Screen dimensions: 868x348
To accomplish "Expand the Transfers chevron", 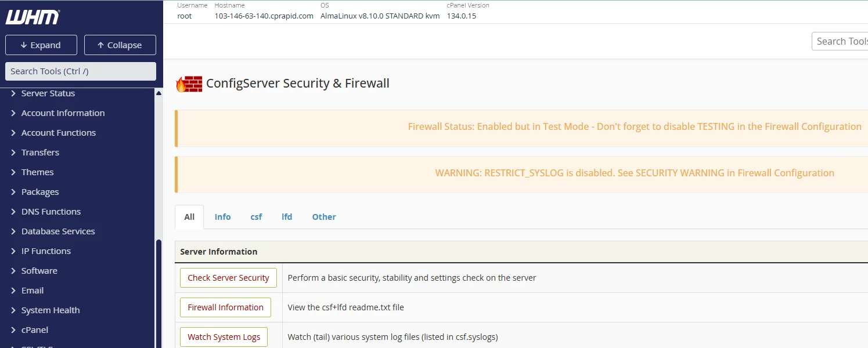I will coord(13,153).
